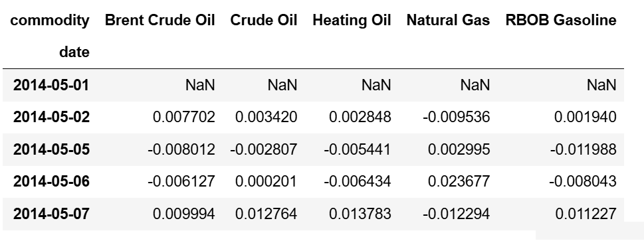
Task: Select the Crude Oil column header
Action: [x=264, y=20]
